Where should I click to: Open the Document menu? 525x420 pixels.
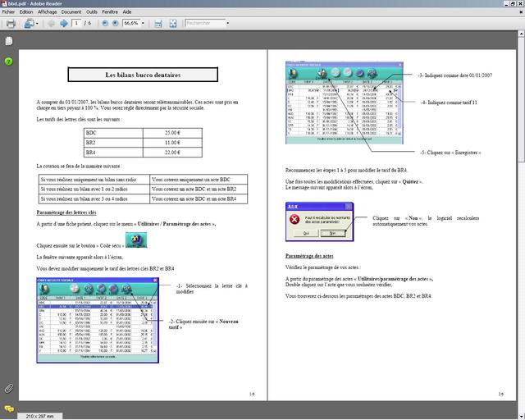(x=71, y=11)
